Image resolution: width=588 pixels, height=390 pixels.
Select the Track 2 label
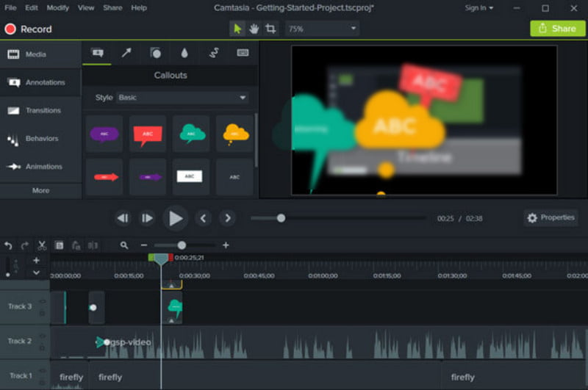coord(20,342)
